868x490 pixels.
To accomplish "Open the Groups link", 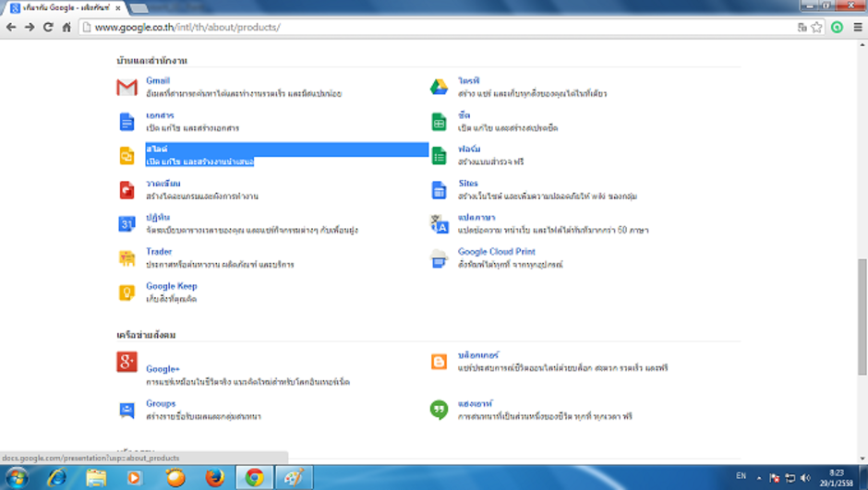I will click(x=161, y=404).
